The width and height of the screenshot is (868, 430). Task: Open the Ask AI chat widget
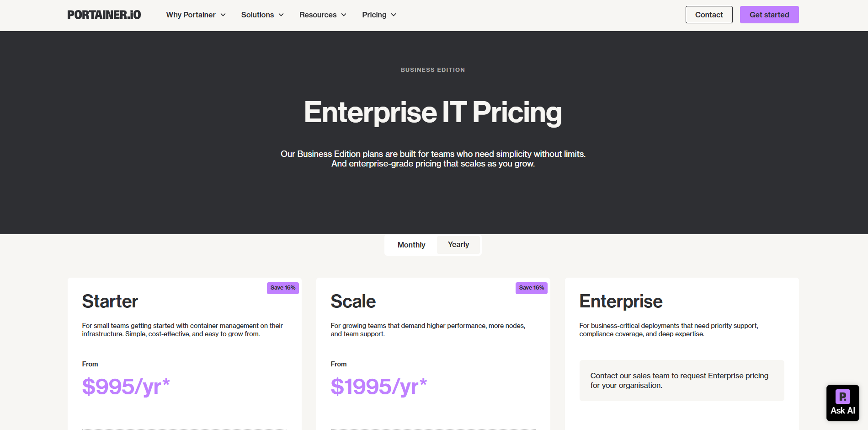842,403
